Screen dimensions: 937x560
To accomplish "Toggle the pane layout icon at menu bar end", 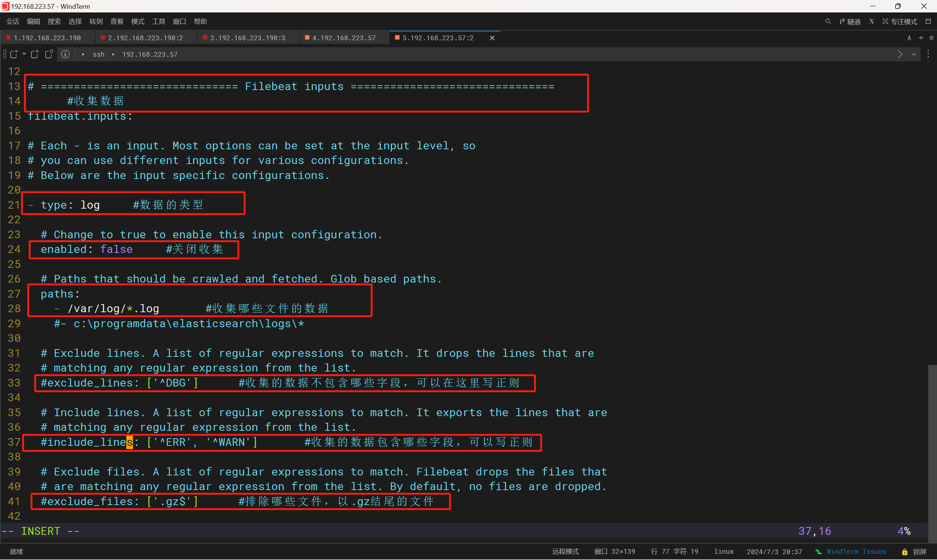I will pyautogui.click(x=928, y=22).
